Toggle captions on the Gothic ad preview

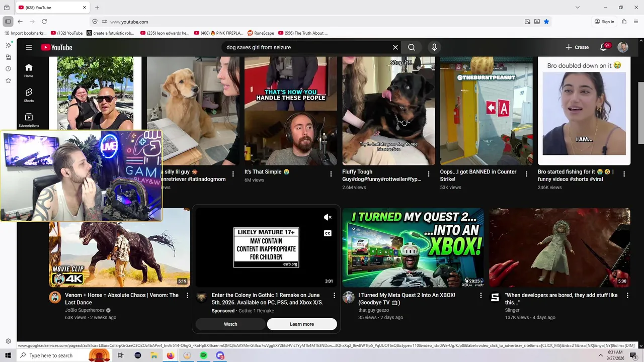(328, 233)
